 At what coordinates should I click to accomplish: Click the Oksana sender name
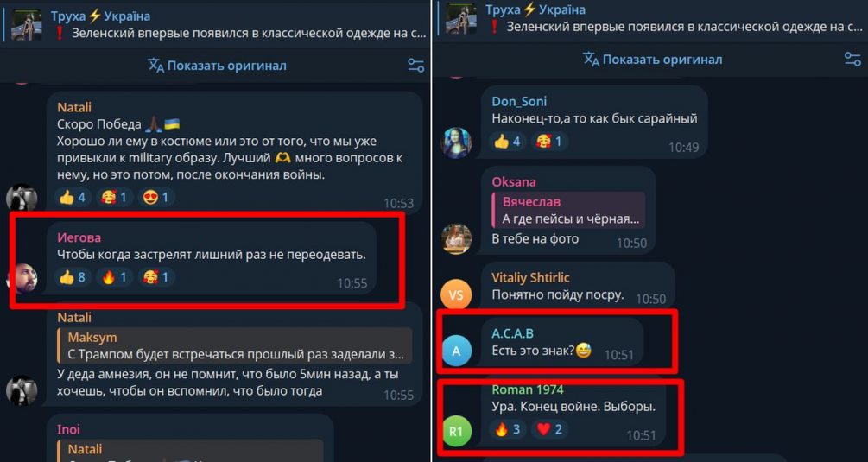(514, 182)
